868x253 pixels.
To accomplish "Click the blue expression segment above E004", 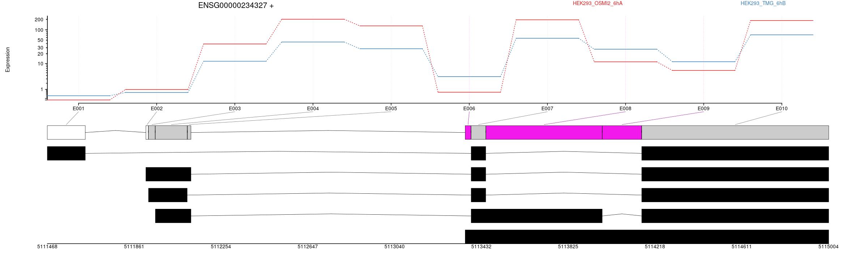I will pyautogui.click(x=313, y=42).
